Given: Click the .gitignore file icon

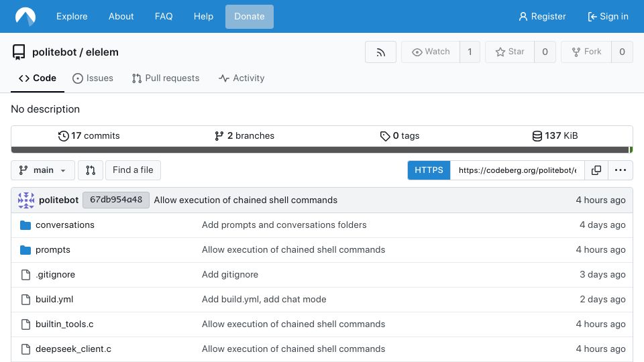Looking at the screenshot, I should point(25,275).
